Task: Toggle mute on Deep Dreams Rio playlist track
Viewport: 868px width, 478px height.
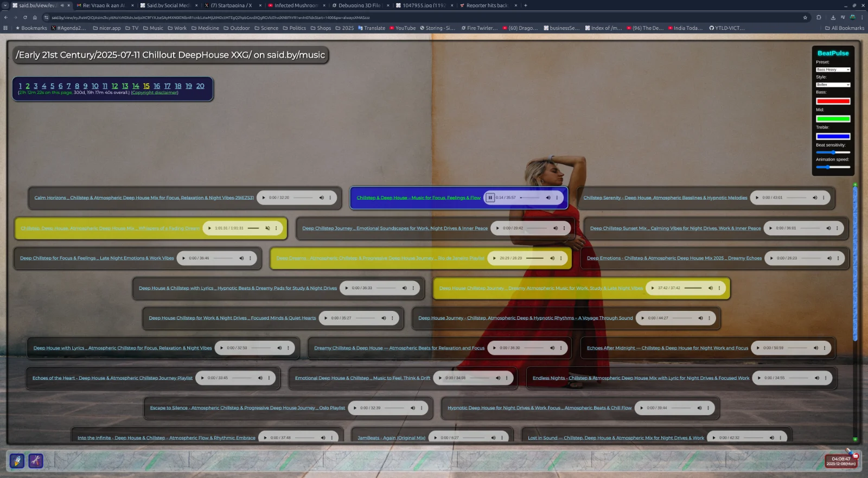Action: tap(552, 258)
